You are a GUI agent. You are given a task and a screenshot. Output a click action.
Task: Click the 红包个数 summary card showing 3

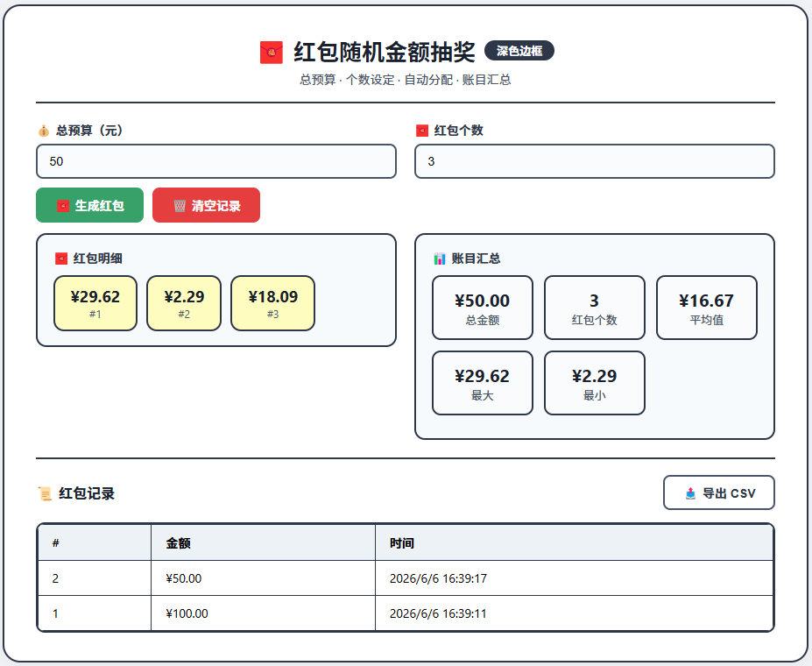tap(595, 308)
